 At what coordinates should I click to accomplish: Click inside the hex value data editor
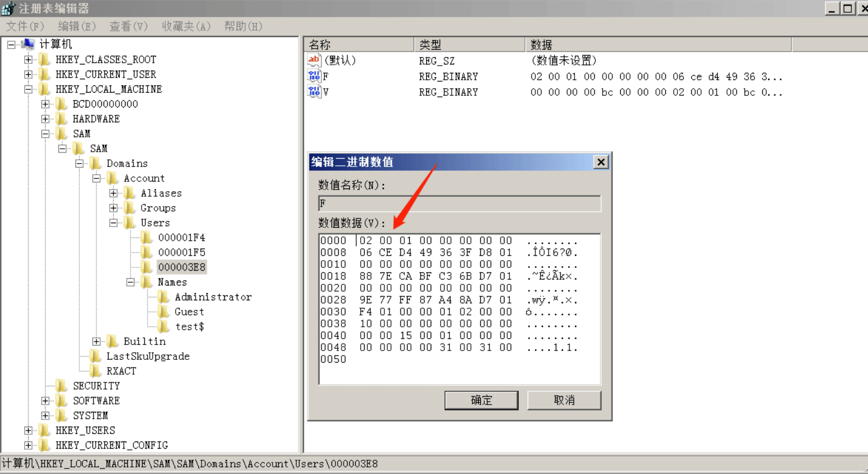tap(459, 309)
